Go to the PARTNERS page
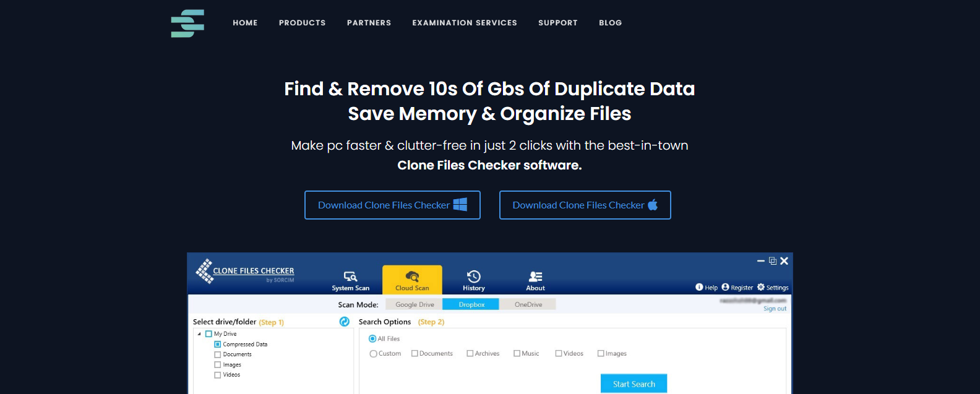This screenshot has height=394, width=980. point(369,23)
